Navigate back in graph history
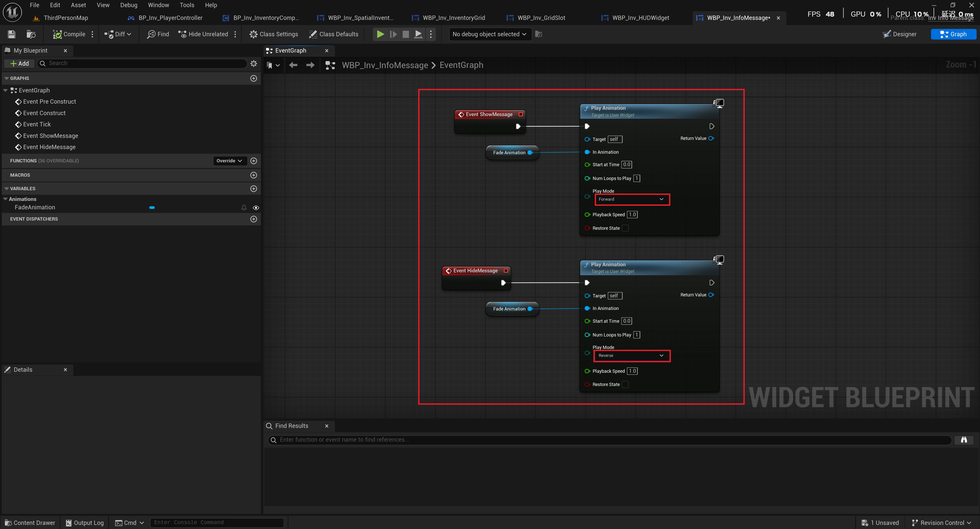 tap(293, 65)
